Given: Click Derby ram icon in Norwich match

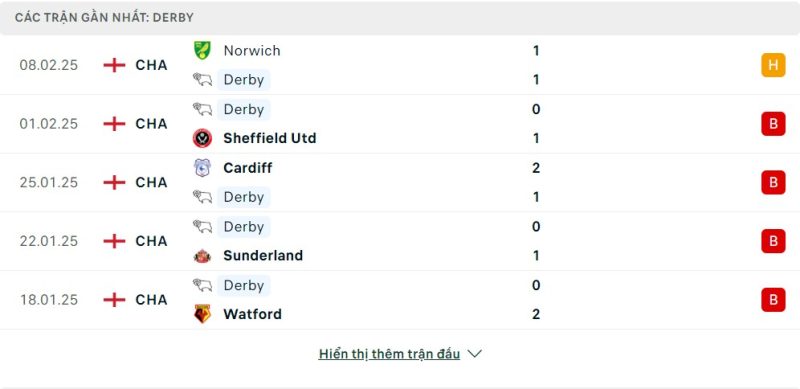Looking at the screenshot, I should [203, 80].
